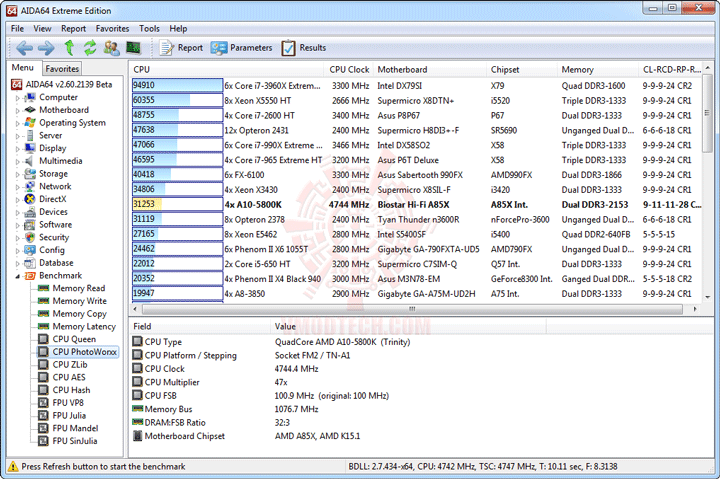The image size is (720, 479).
Task: Open the Operating System node
Action: click(x=72, y=123)
